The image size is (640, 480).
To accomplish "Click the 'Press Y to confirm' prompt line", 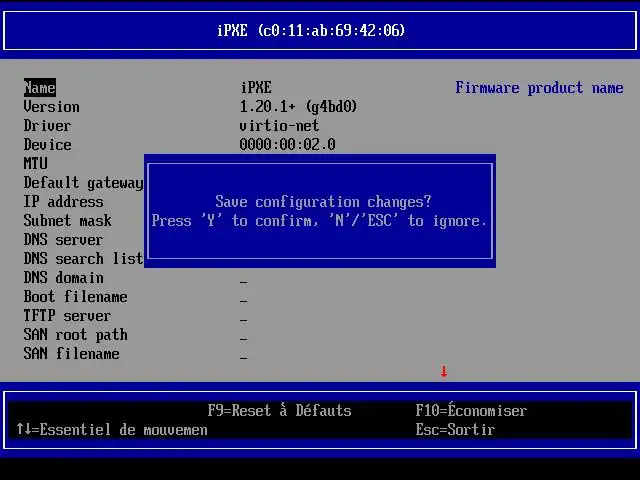I will point(319,221).
